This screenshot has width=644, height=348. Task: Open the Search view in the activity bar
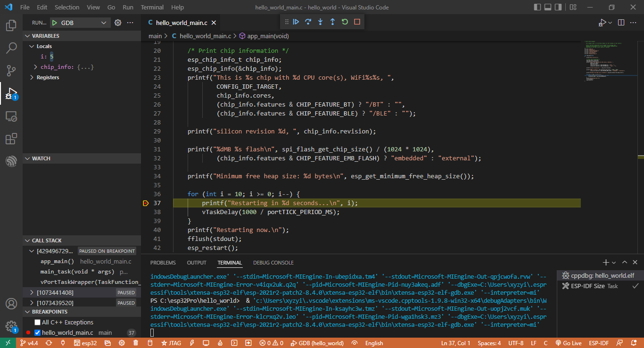(11, 48)
